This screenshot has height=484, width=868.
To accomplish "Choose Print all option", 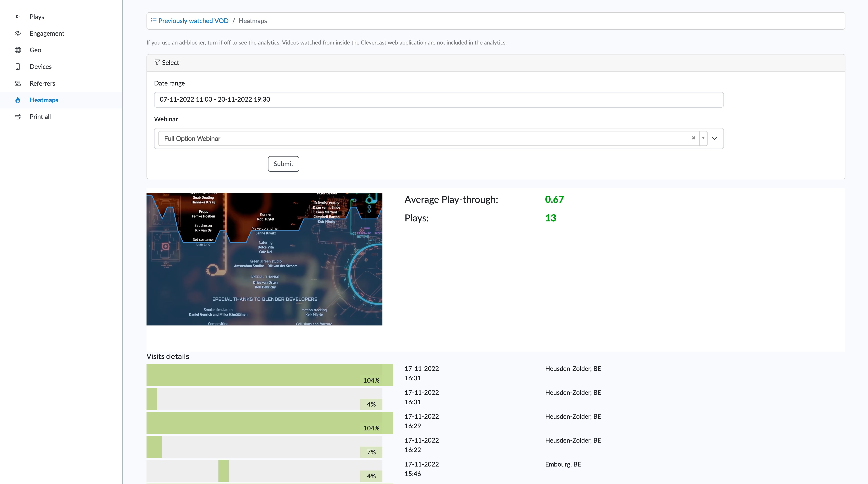I will [40, 117].
